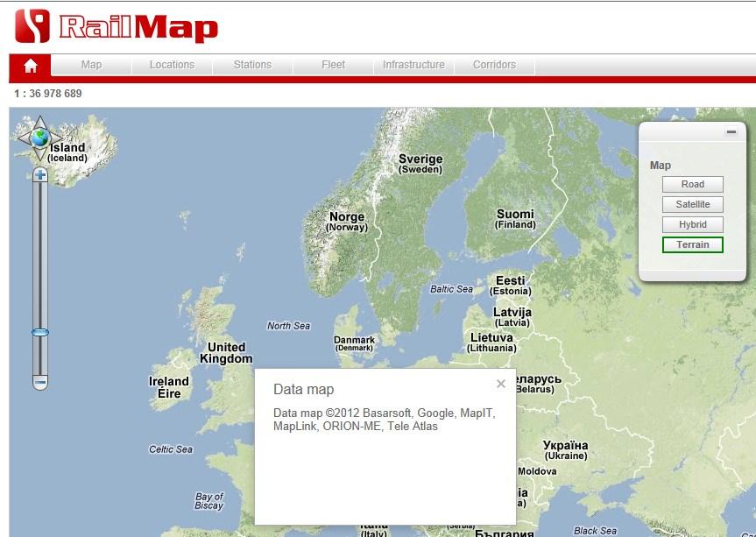Click the North Sea label
The image size is (756, 537).
289,326
